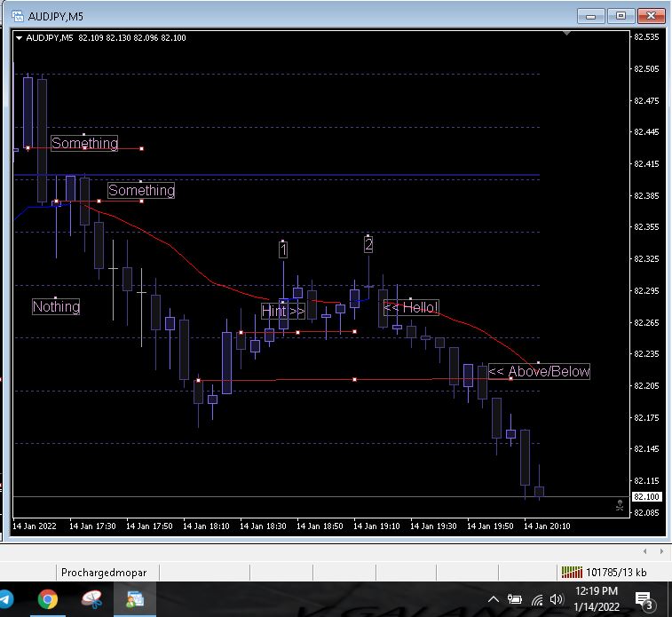The image size is (672, 617).
Task: Click the 101785/13 kb traffic indicator
Action: (616, 573)
